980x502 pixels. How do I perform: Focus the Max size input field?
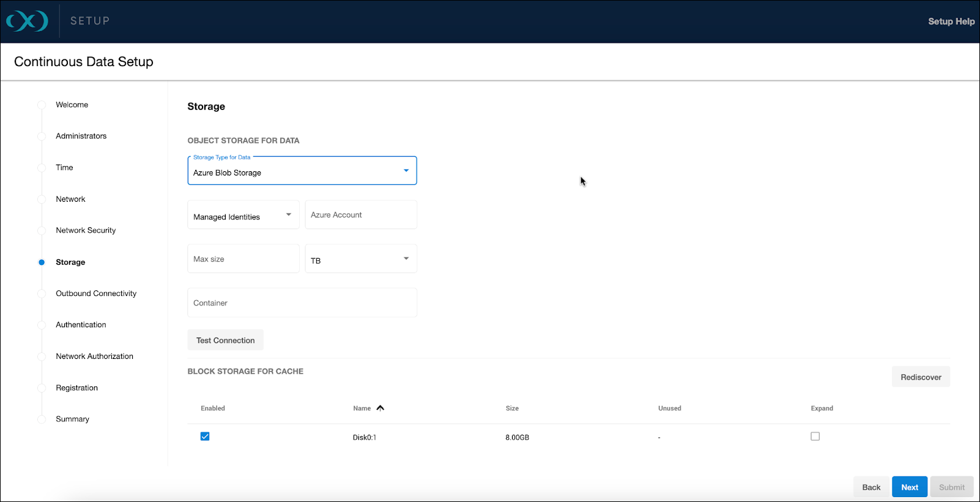(x=243, y=259)
